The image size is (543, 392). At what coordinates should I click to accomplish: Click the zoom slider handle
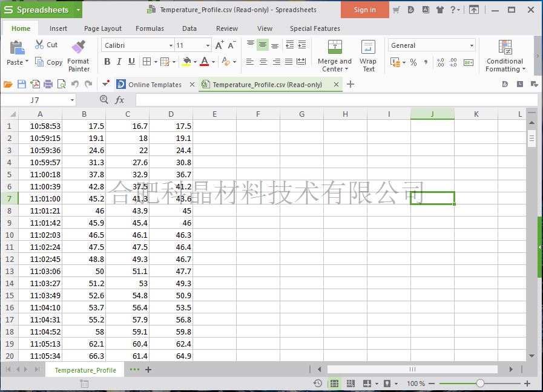[x=480, y=384]
